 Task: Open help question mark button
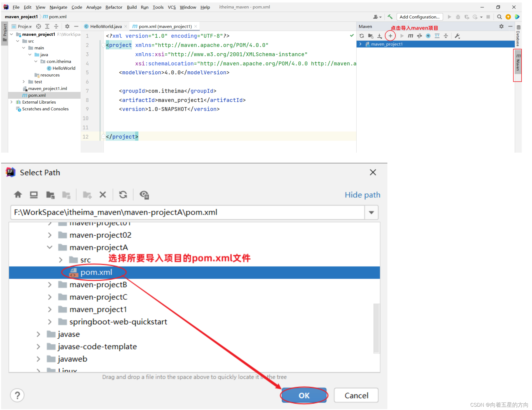[x=17, y=396]
